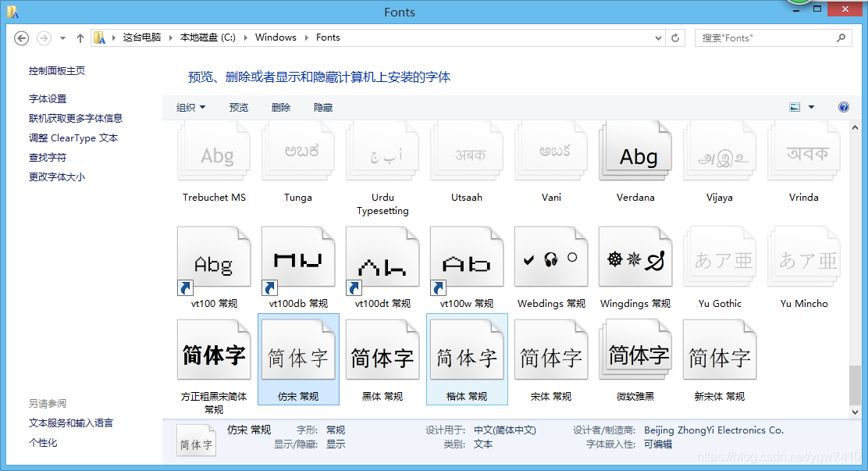Click the vertical scrollbar thumb
Viewport: 868px width, 471px height.
pyautogui.click(x=855, y=386)
